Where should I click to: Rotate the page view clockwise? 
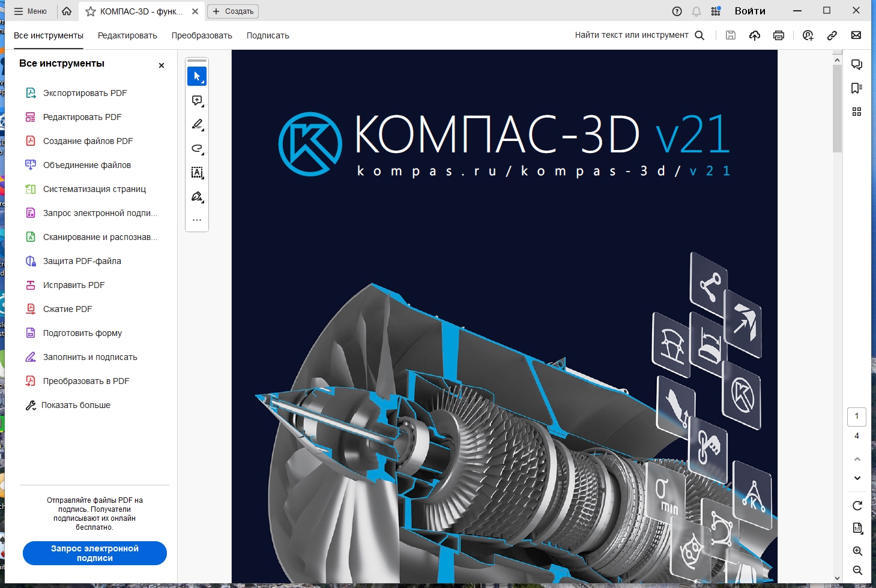click(857, 505)
